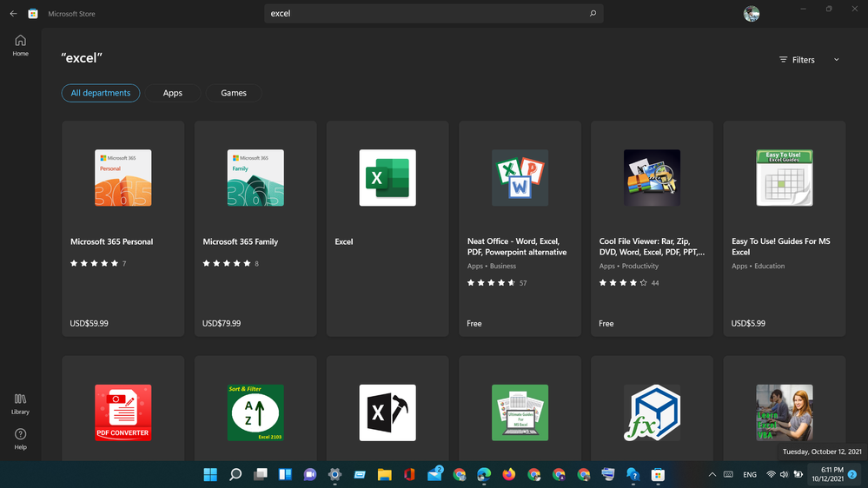Go back using the back arrow
868x488 pixels.
tap(13, 13)
